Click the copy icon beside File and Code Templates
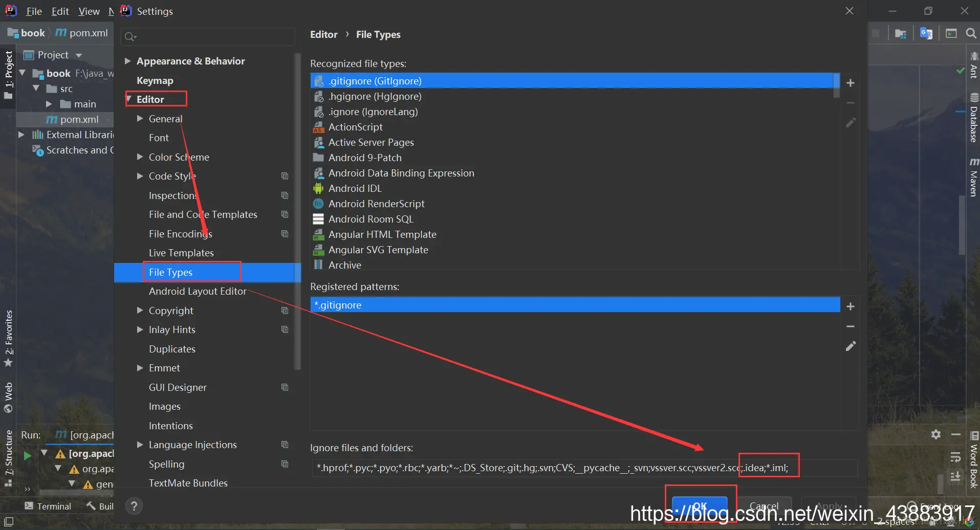This screenshot has height=530, width=980. (x=285, y=214)
